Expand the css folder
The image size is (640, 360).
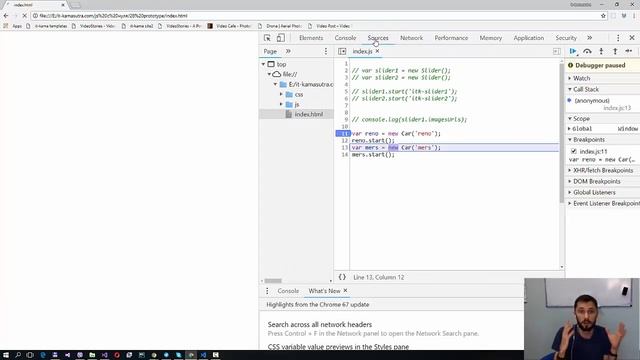pos(281,94)
